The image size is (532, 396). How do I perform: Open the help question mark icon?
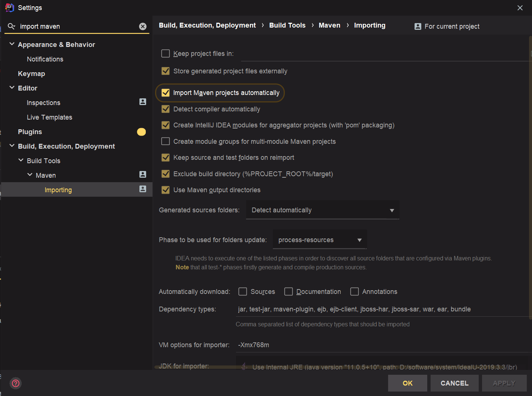pos(16,383)
